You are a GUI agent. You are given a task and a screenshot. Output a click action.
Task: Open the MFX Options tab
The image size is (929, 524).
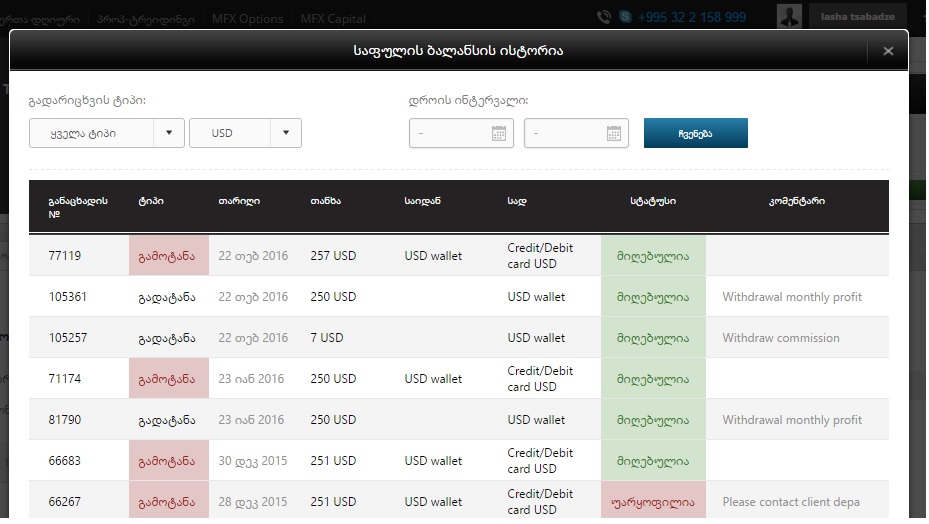coord(248,19)
